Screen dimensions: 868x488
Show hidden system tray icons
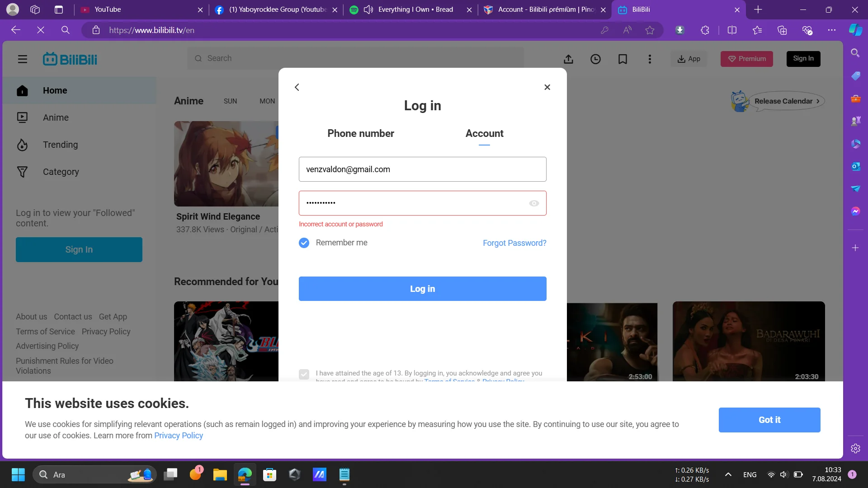point(728,474)
